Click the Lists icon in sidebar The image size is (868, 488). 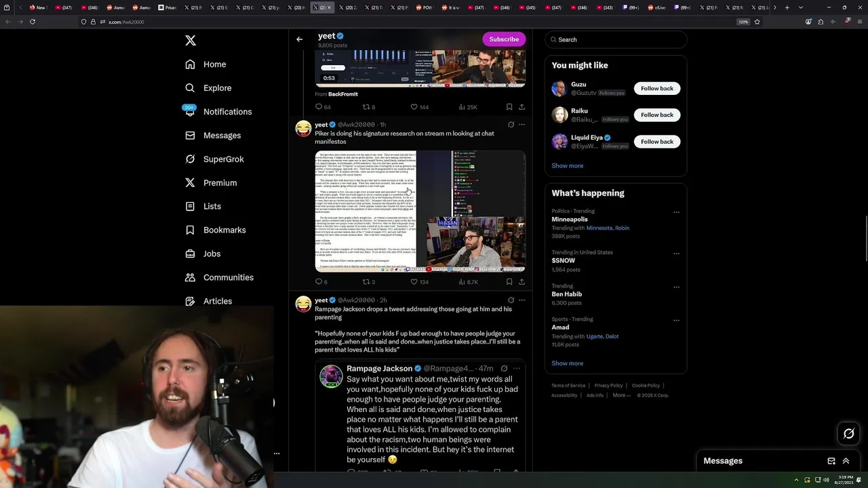[190, 206]
